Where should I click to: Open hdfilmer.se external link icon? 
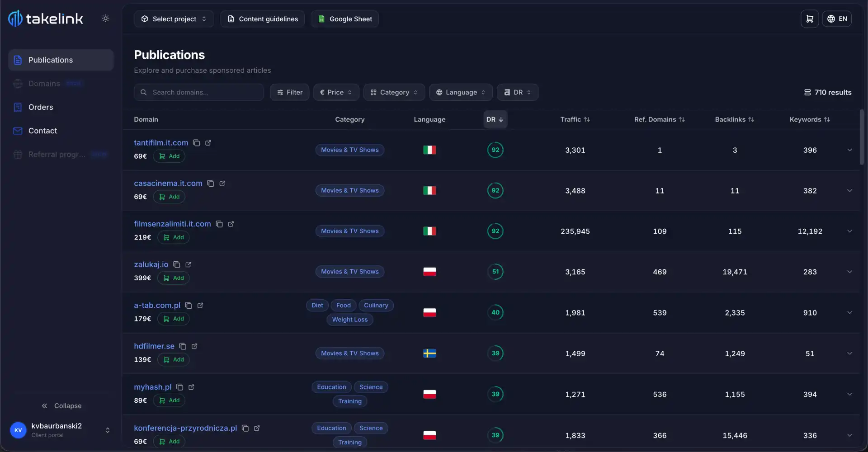click(x=194, y=346)
